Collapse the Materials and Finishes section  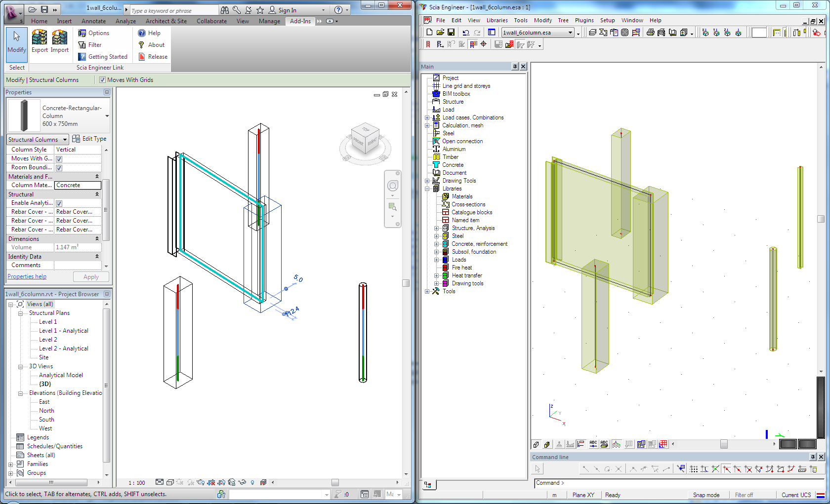97,176
